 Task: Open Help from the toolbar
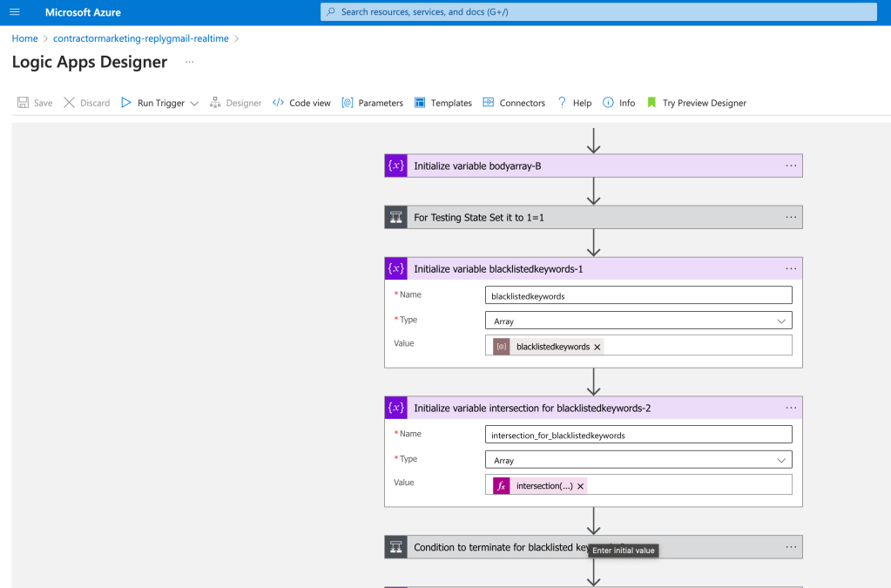[x=575, y=103]
